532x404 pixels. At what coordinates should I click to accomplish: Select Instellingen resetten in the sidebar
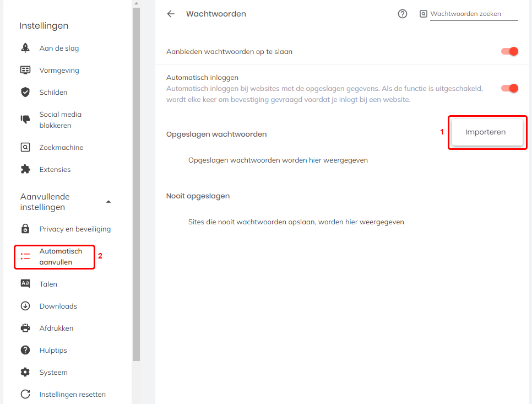pos(72,395)
